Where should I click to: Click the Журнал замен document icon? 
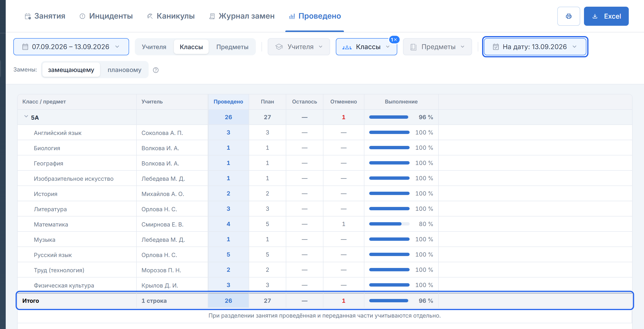pyautogui.click(x=212, y=16)
